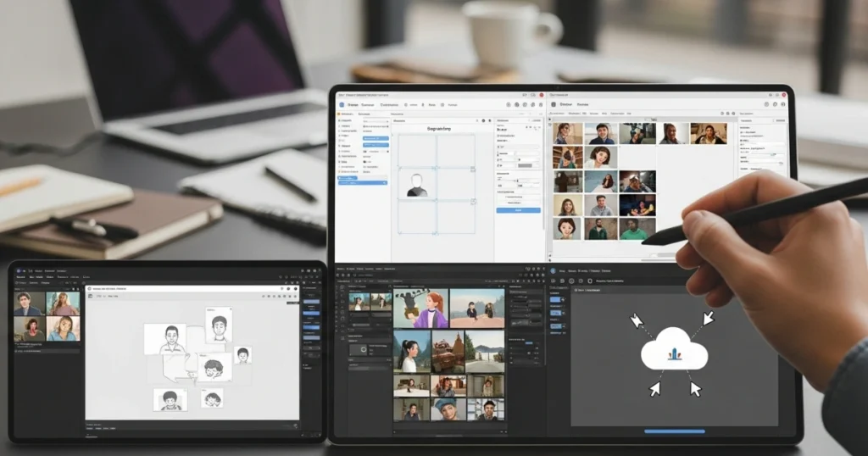868x456 pixels.
Task: Select cartoon woman with short brown hair
Action: pyautogui.click(x=601, y=158)
